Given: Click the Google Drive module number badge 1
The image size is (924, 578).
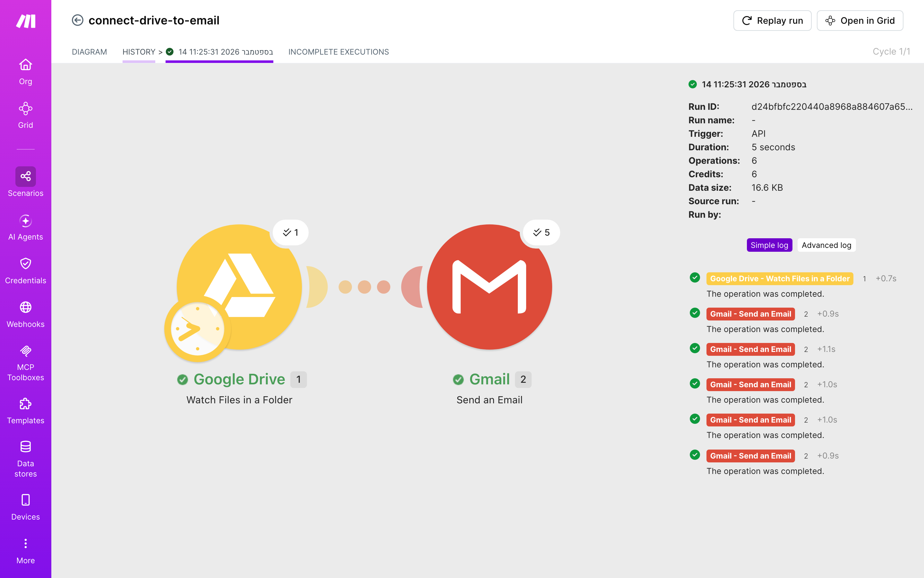Looking at the screenshot, I should 299,380.
